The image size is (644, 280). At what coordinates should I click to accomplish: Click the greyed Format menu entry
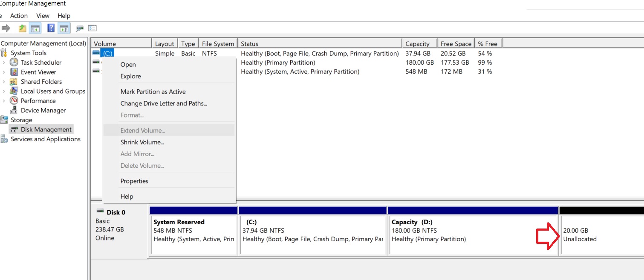tap(169, 115)
